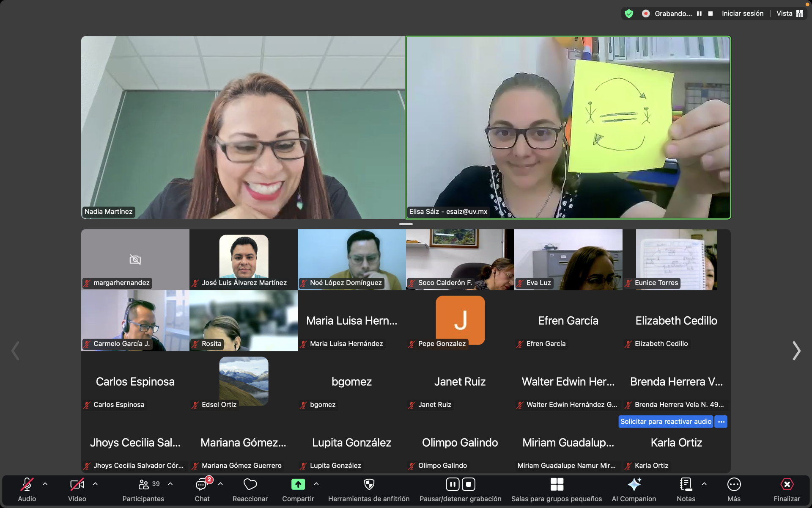Launch AI Companion
This screenshot has width=812, height=508.
(x=634, y=485)
